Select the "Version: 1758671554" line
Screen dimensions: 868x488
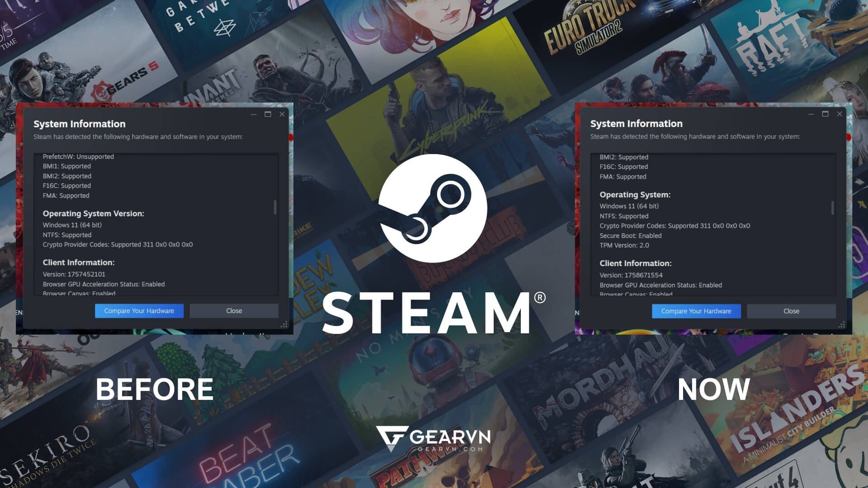[x=631, y=275]
